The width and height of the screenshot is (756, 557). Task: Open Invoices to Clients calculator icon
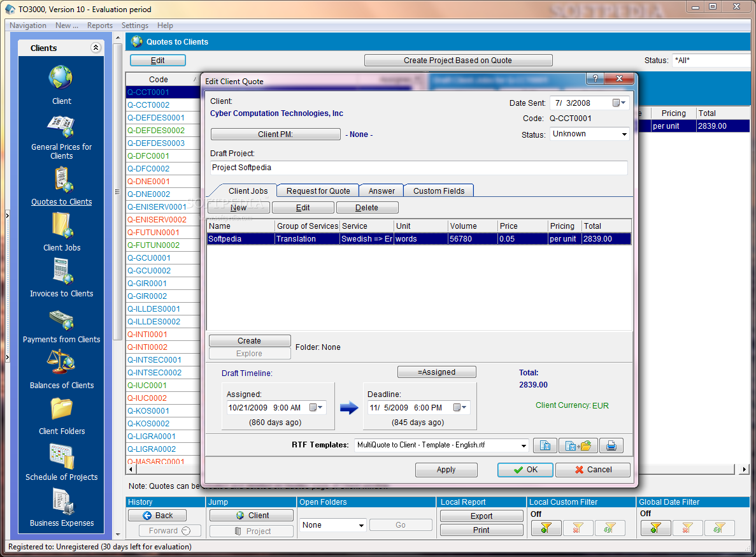click(62, 271)
